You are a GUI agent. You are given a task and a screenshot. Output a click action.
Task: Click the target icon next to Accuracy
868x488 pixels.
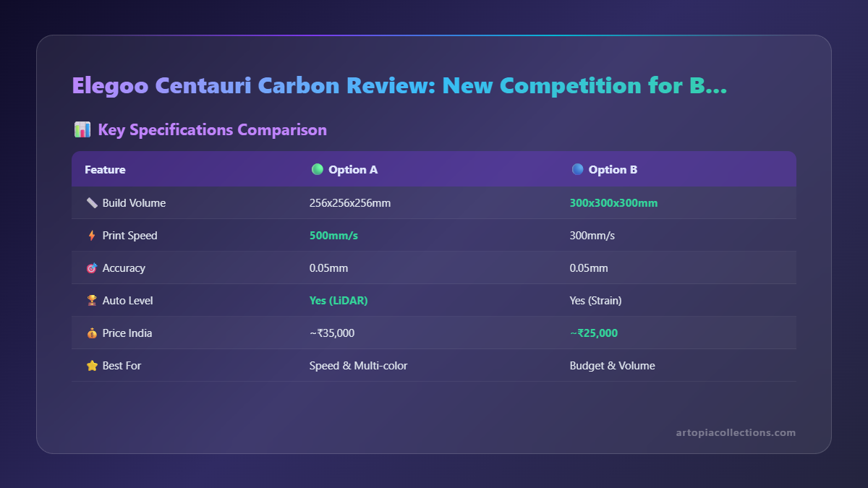pos(92,268)
